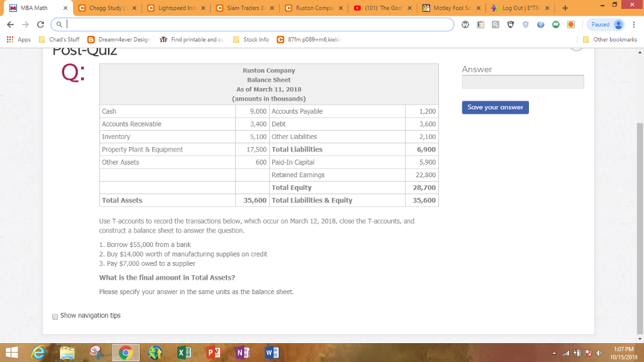This screenshot has height=362, width=644.
Task: Launch PowerPoint from the taskbar
Action: click(x=213, y=353)
